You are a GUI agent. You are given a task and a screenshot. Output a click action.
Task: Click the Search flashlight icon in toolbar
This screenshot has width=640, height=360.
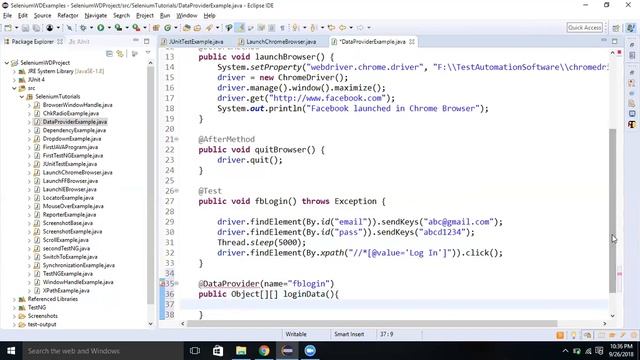coord(209,28)
